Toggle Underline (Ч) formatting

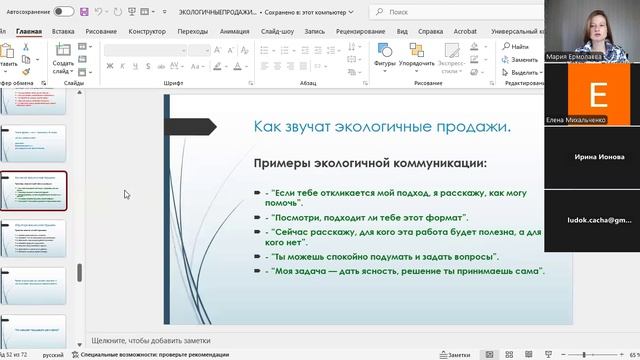coord(135,66)
